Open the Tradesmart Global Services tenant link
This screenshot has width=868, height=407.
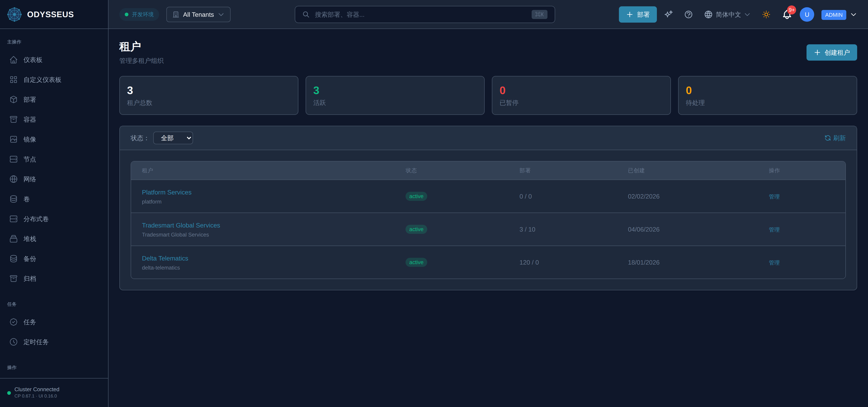(181, 225)
